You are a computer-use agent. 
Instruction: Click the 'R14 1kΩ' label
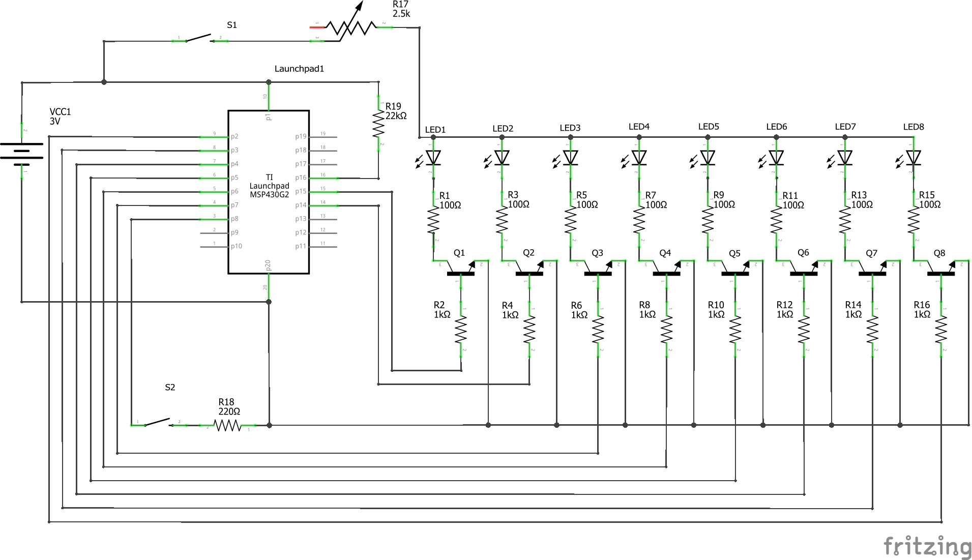tap(853, 309)
